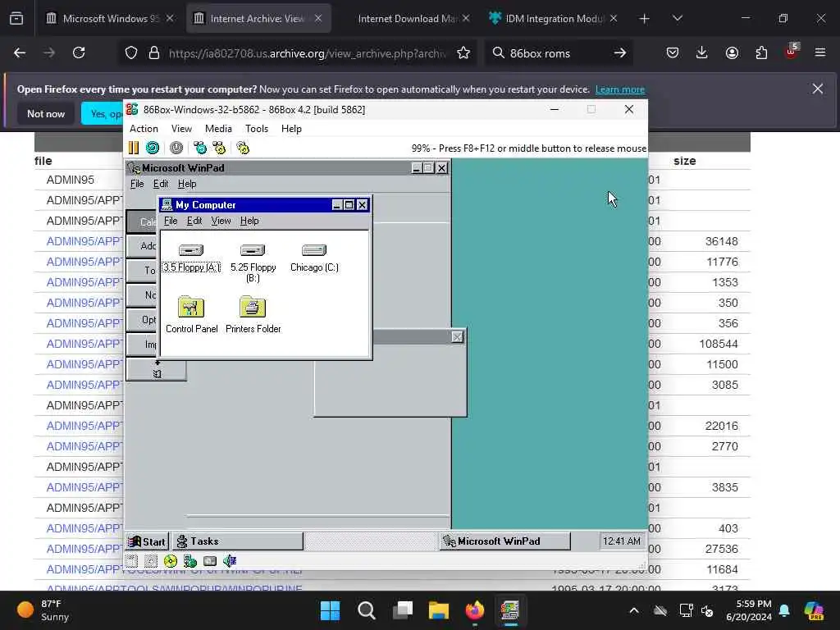Viewport: 840px width, 630px height.
Task: Open the Help menu in Microsoft WinPad
Action: pos(187,184)
